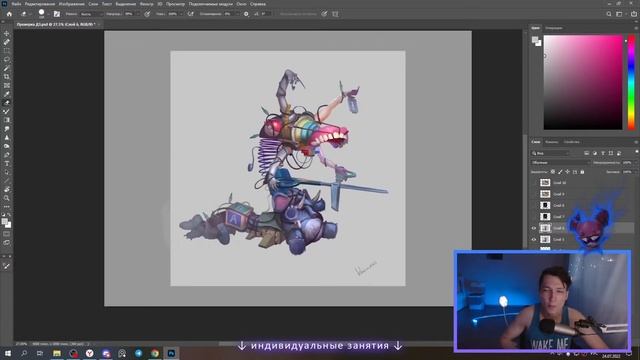Click the zoom percentage field in status bar
The height and width of the screenshot is (360, 640).
click(21, 344)
